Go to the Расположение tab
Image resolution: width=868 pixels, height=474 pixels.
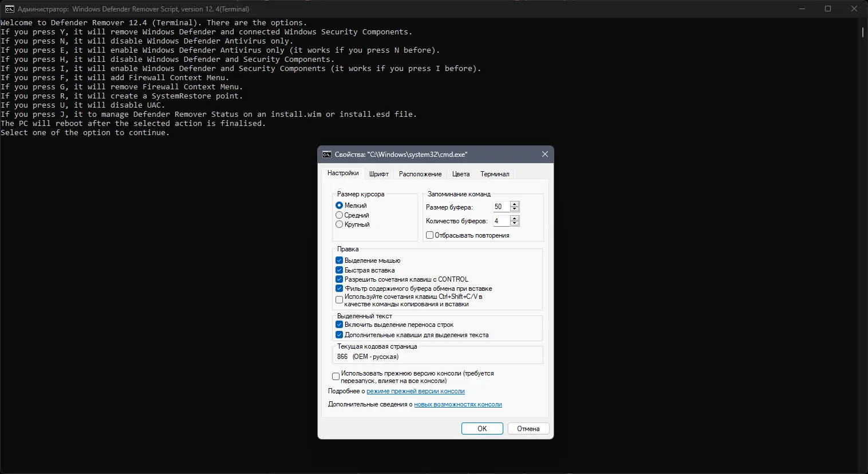[420, 174]
